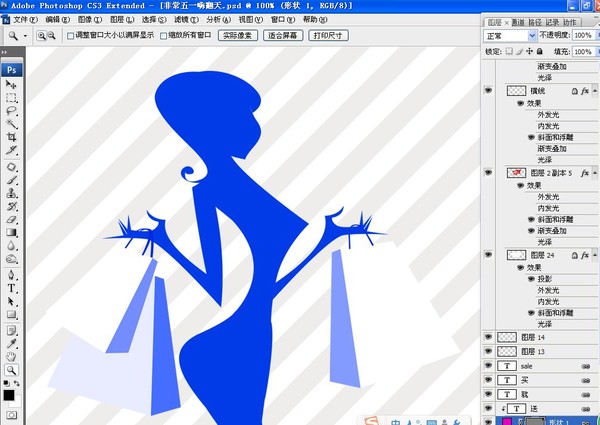Collapse effects of 图层 24 layer
This screenshot has height=425, width=600.
[x=595, y=255]
